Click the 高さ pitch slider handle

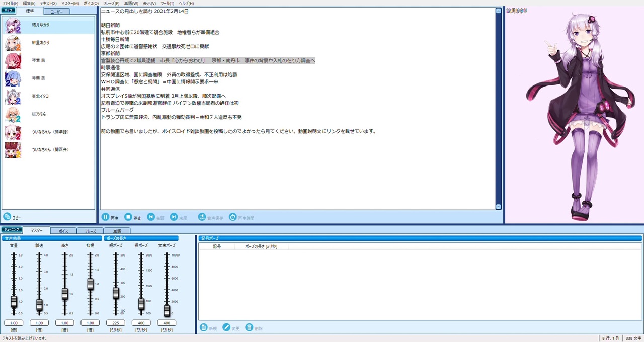tap(65, 294)
